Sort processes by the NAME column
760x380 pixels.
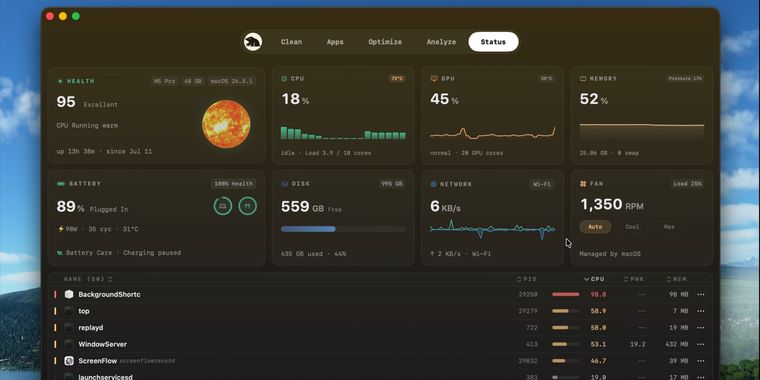tap(87, 279)
